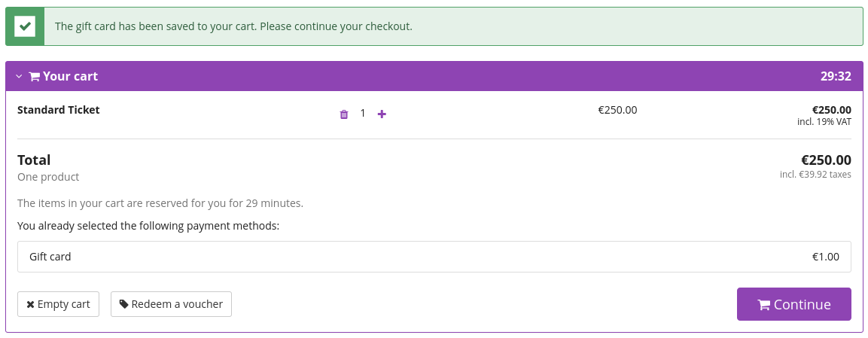Screen dimensions: 868x338
Task: Click the shopping cart icon in header
Action: point(35,77)
